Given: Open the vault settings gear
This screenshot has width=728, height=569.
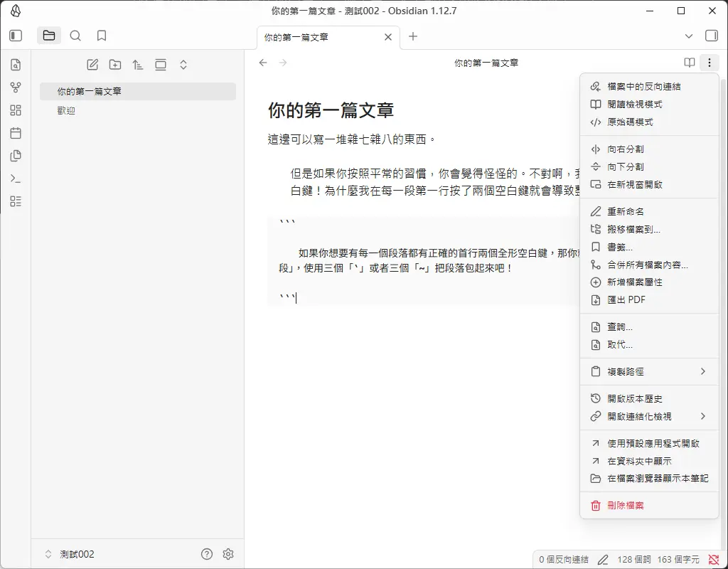Looking at the screenshot, I should point(228,554).
